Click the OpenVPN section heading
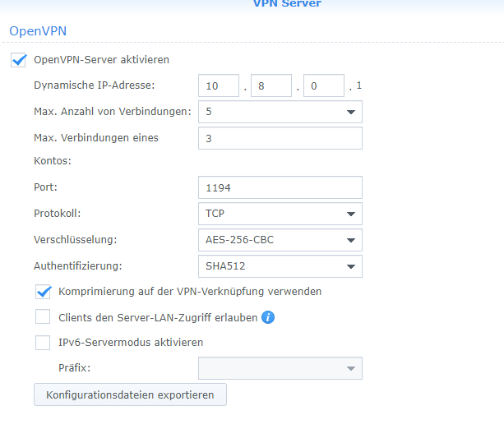Screen dimensions: 504x429 tap(37, 30)
